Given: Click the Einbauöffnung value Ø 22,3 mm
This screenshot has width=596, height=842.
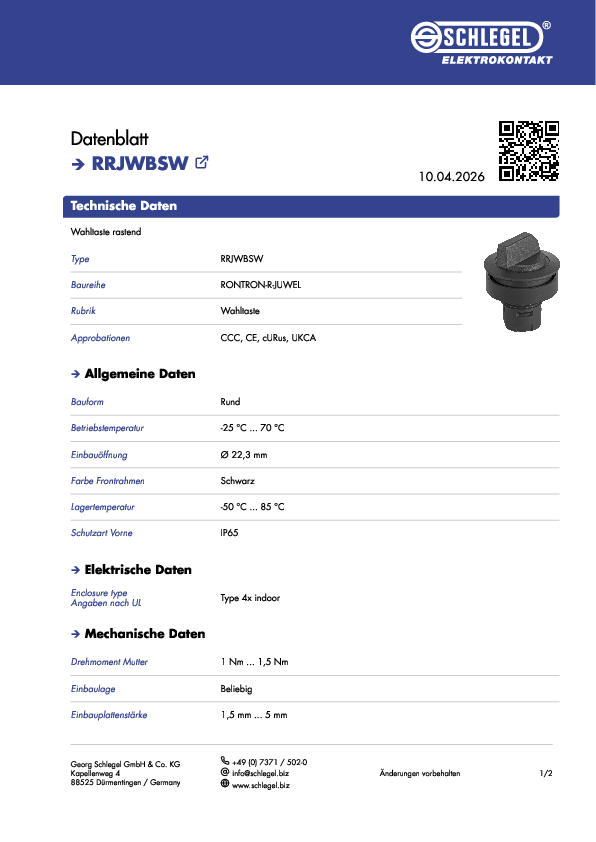Looking at the screenshot, I should 244,455.
